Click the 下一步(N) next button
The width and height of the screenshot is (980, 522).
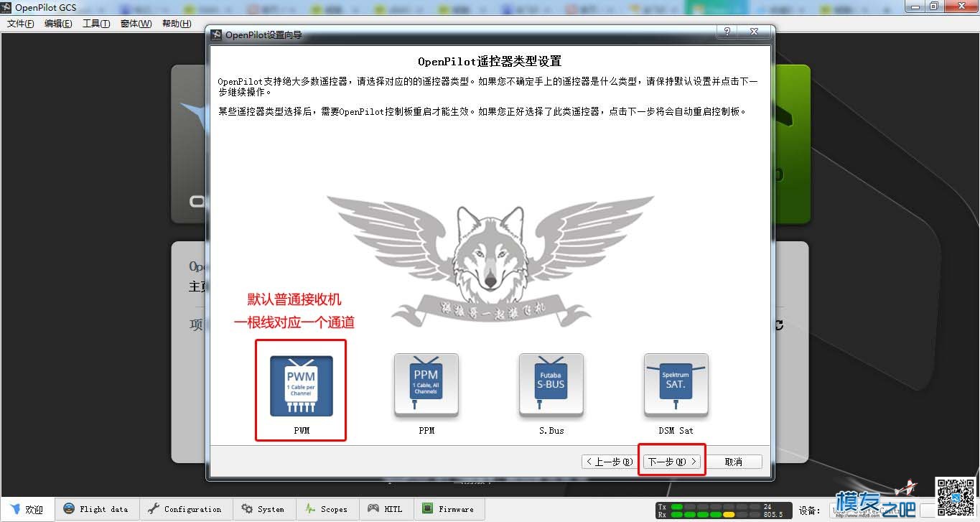pos(672,462)
